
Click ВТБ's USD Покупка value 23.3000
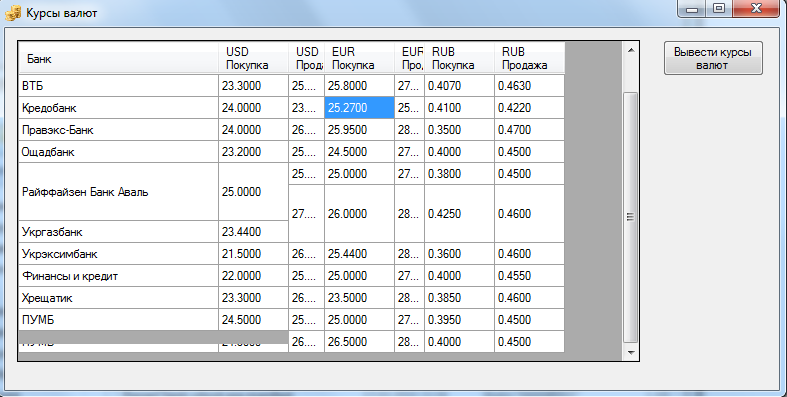pos(253,86)
